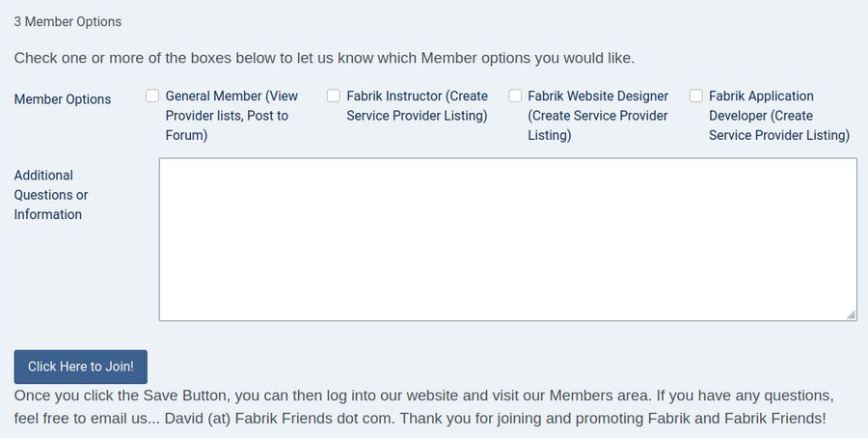868x438 pixels.
Task: Enable the Fabrik Website Designer option
Action: (515, 96)
